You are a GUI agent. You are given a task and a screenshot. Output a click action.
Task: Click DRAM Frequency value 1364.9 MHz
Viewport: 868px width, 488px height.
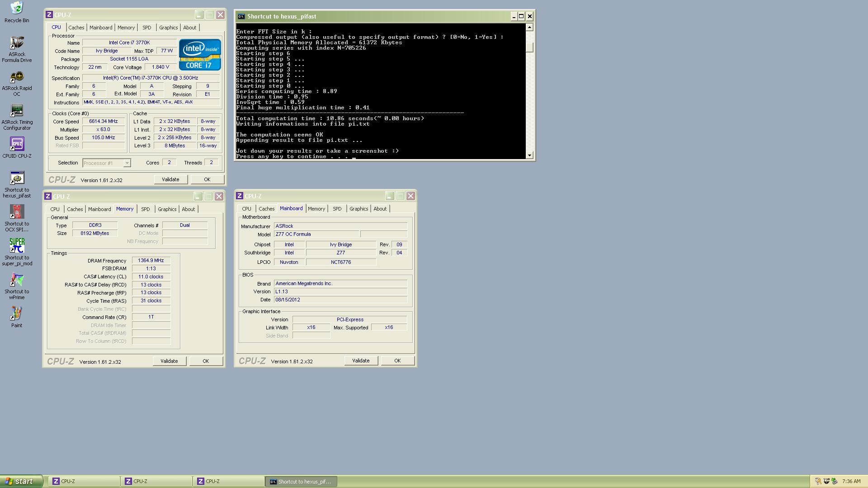[x=151, y=261]
